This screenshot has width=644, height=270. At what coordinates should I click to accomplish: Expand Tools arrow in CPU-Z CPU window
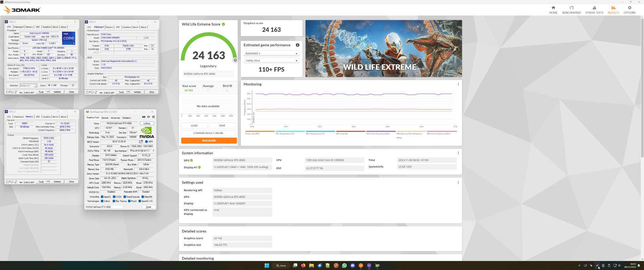48,92
